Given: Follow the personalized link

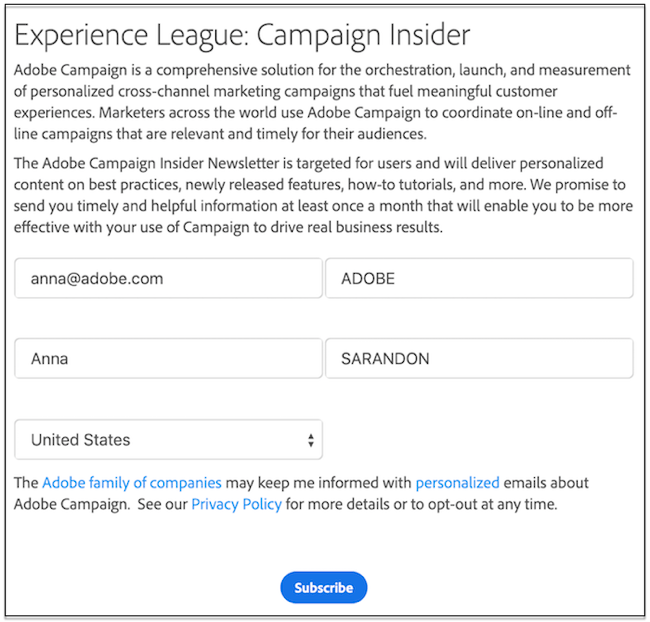Looking at the screenshot, I should (457, 483).
